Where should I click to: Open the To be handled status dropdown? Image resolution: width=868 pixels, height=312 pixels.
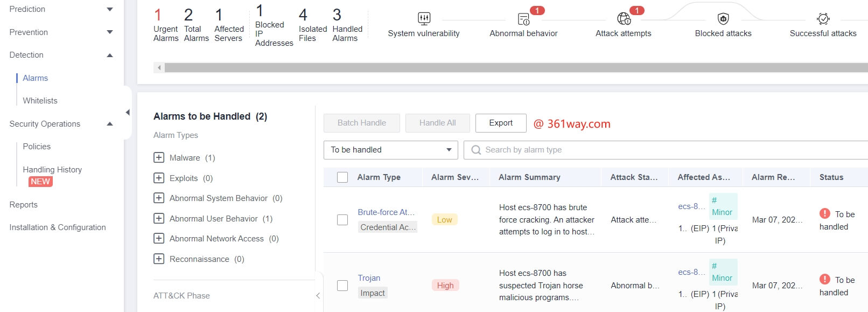coord(390,150)
